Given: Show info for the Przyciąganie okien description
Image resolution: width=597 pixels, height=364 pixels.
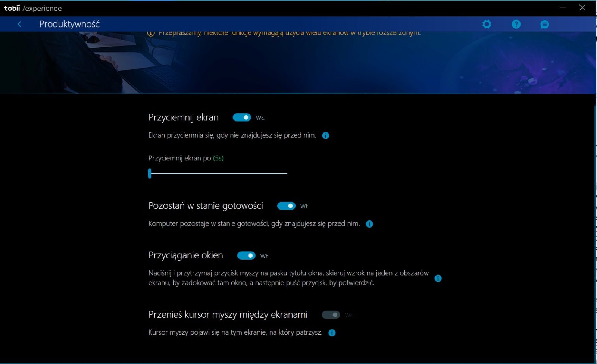Looking at the screenshot, I should pyautogui.click(x=438, y=278).
